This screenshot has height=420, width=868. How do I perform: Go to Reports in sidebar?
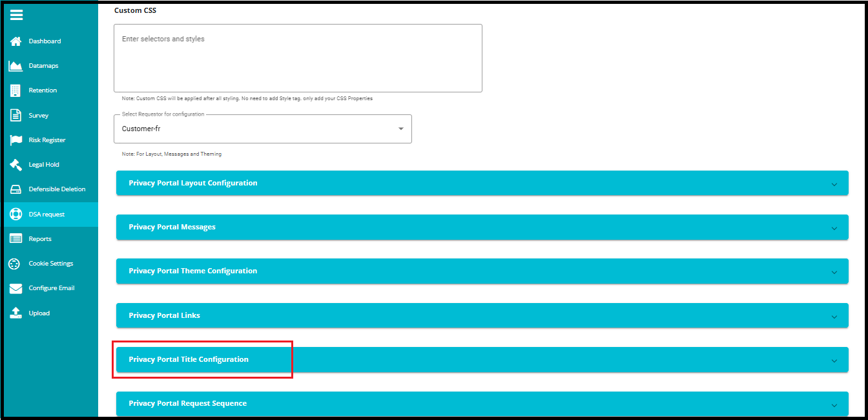pos(40,239)
